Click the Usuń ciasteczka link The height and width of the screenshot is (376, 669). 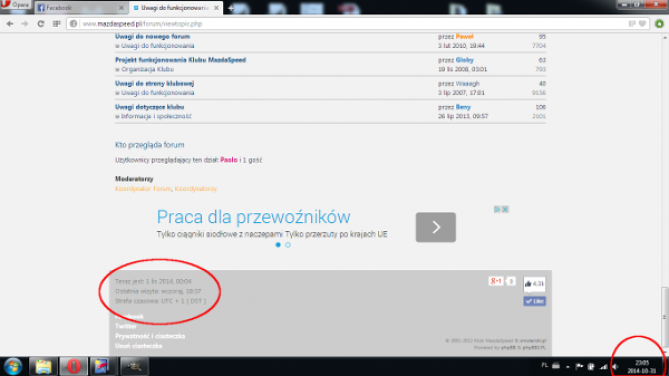(139, 346)
